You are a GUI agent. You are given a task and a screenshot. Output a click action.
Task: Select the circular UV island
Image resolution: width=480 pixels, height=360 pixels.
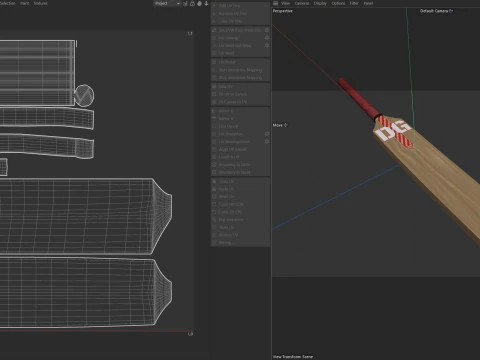tap(84, 95)
